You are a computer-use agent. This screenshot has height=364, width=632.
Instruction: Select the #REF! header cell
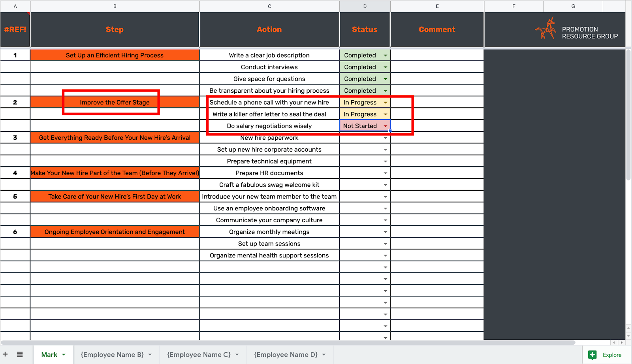pos(15,30)
